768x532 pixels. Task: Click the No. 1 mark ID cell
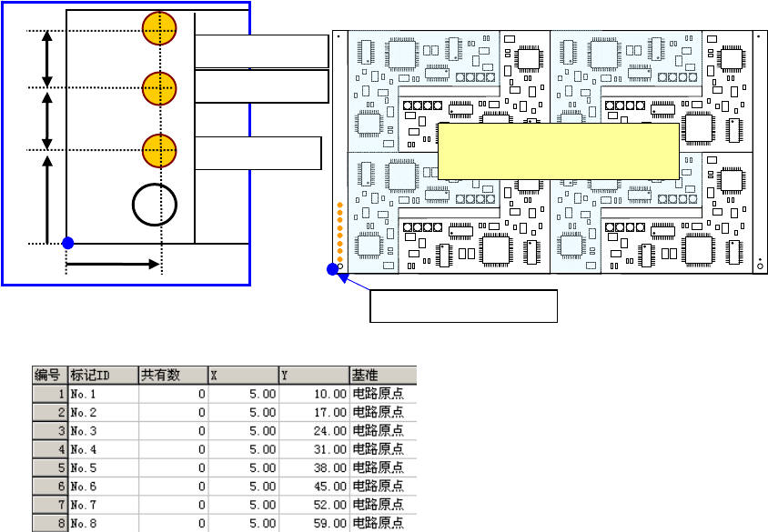104,394
